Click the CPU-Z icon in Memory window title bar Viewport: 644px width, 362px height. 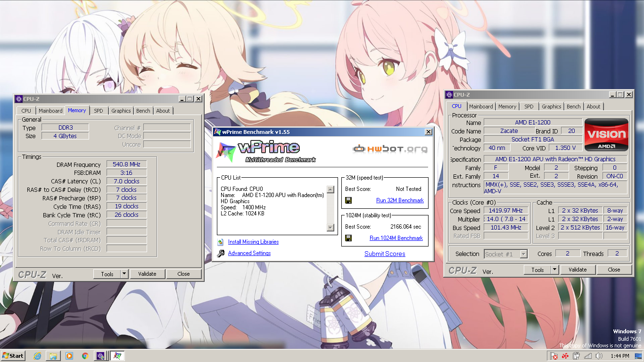pos(19,99)
